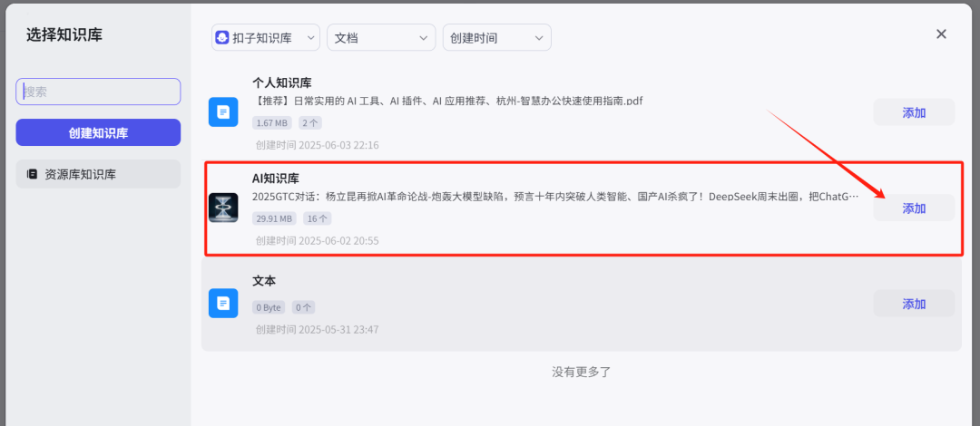Click 创建时间 2025-05-31 23:47 text

317,329
